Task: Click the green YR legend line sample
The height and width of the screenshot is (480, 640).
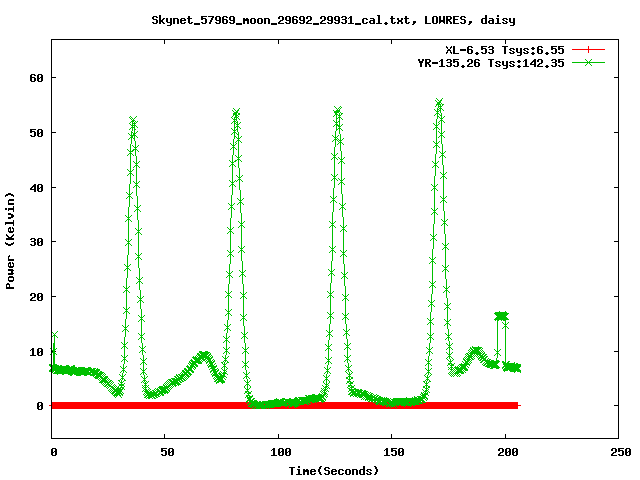Action: (x=588, y=62)
